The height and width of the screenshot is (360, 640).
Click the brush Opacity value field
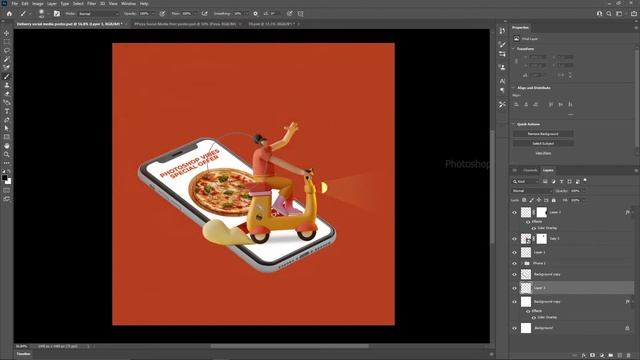pyautogui.click(x=145, y=14)
